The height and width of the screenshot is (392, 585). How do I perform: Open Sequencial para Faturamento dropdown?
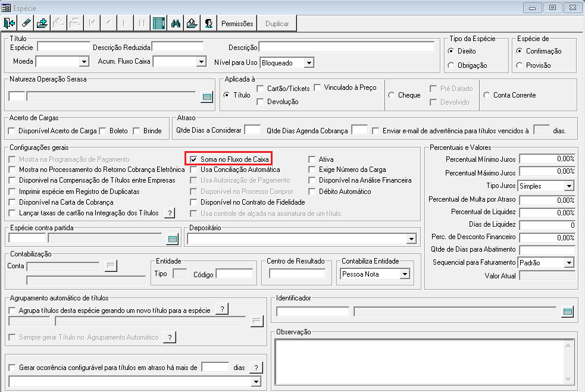569,262
